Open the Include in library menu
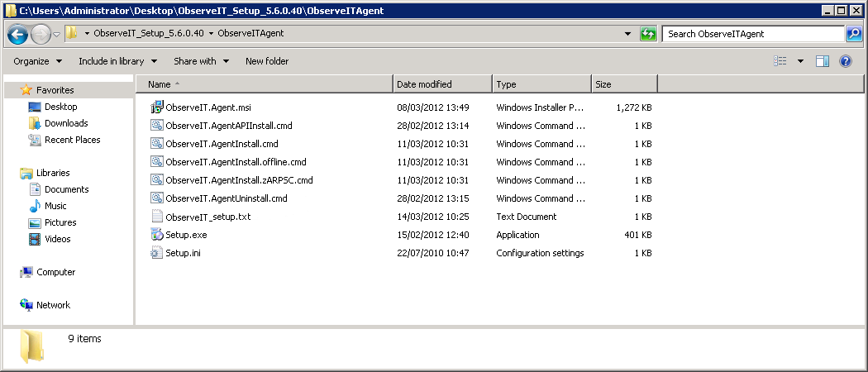 [117, 61]
